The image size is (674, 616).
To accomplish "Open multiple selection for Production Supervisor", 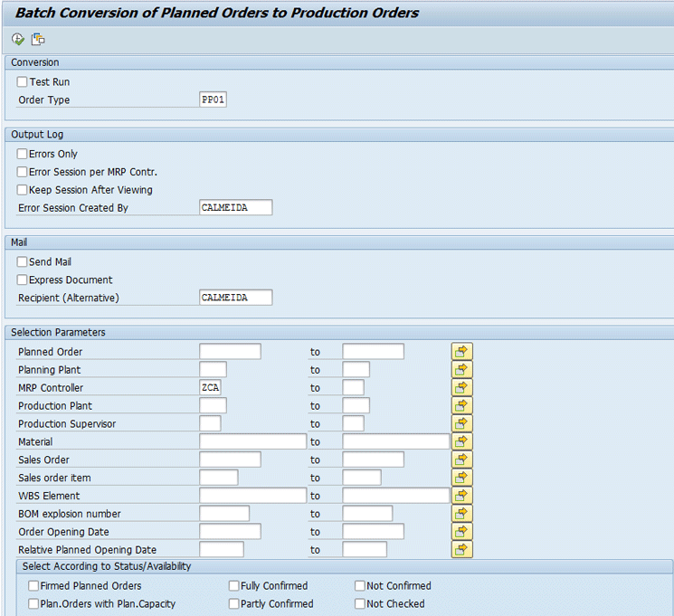I will tap(462, 423).
